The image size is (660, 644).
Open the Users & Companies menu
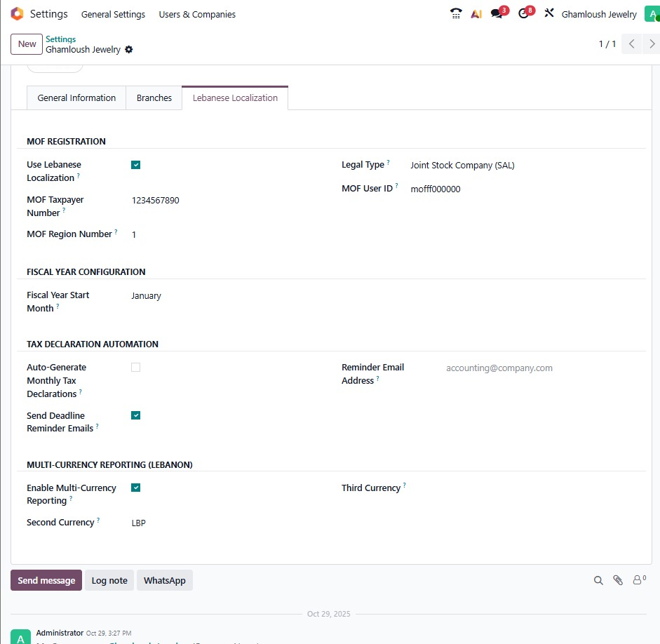pos(197,14)
